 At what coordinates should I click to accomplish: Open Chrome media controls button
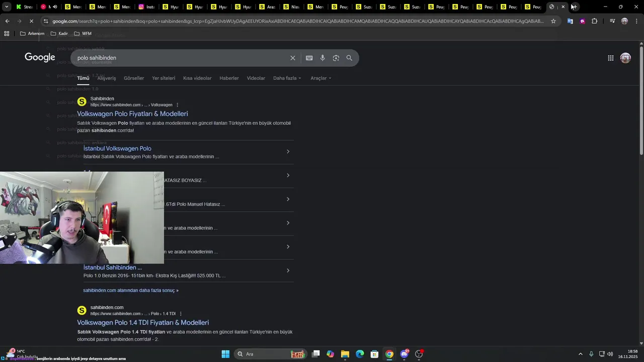pos(612,21)
